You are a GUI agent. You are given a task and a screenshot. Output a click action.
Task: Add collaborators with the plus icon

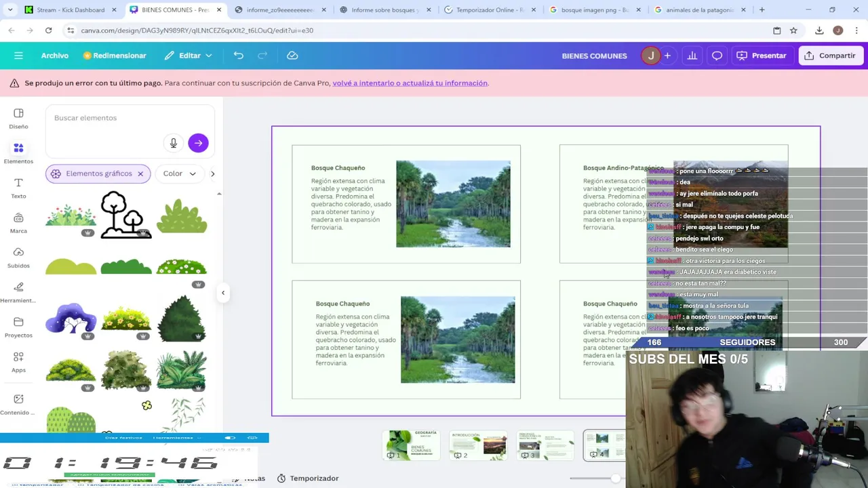pos(667,56)
